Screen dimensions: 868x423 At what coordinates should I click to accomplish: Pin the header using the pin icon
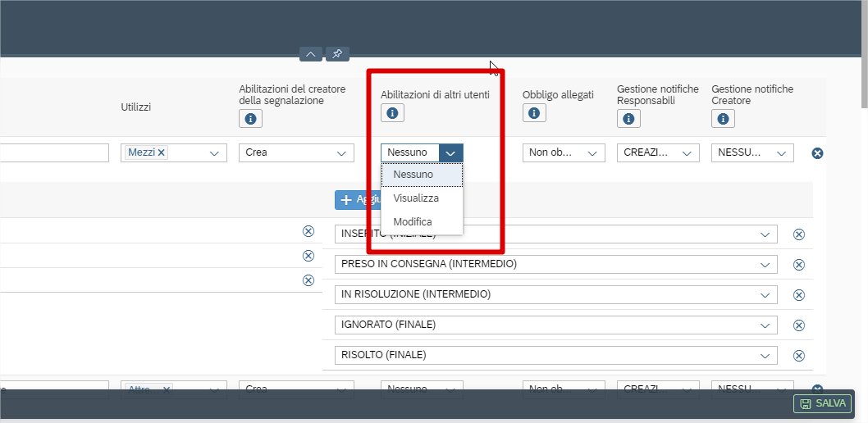point(337,54)
